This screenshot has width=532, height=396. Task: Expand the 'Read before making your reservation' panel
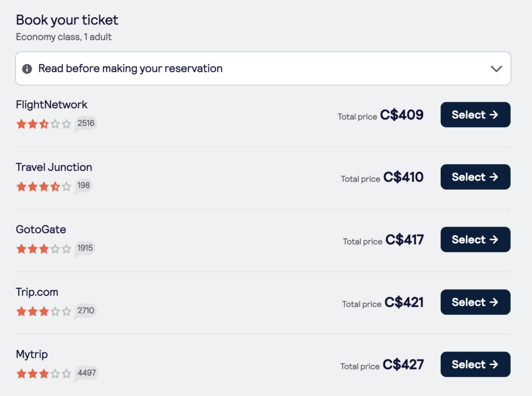pyautogui.click(x=263, y=68)
